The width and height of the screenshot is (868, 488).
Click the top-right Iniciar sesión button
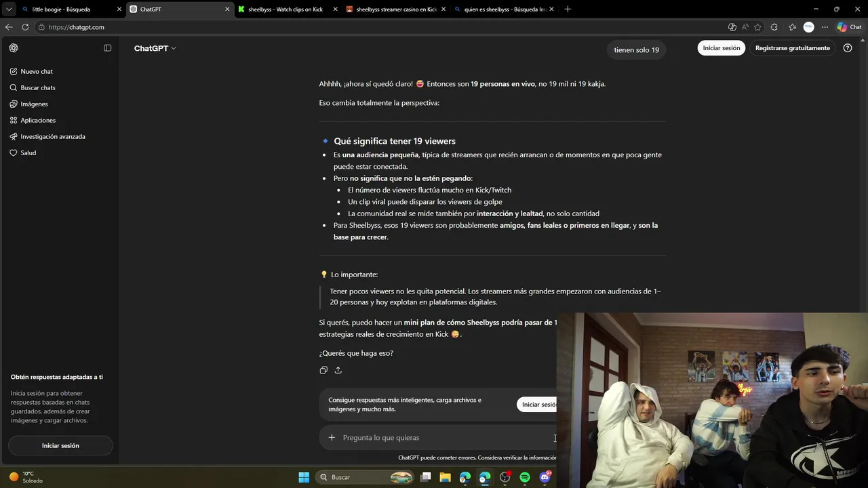click(722, 48)
